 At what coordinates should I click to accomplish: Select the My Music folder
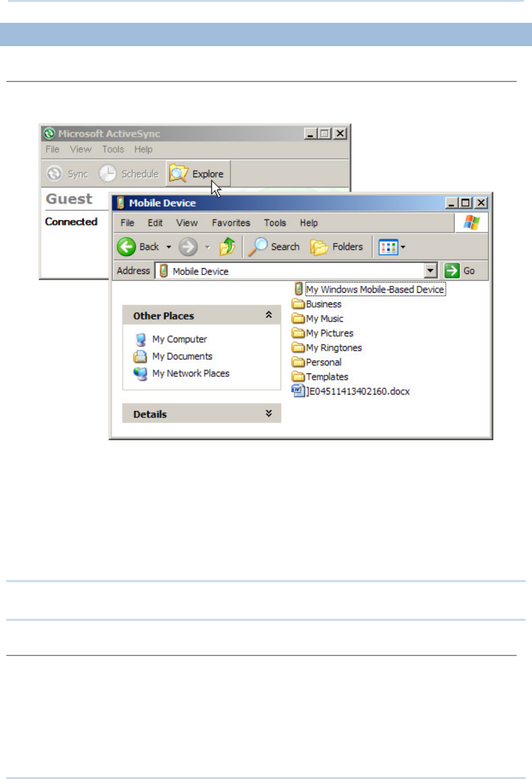(317, 318)
